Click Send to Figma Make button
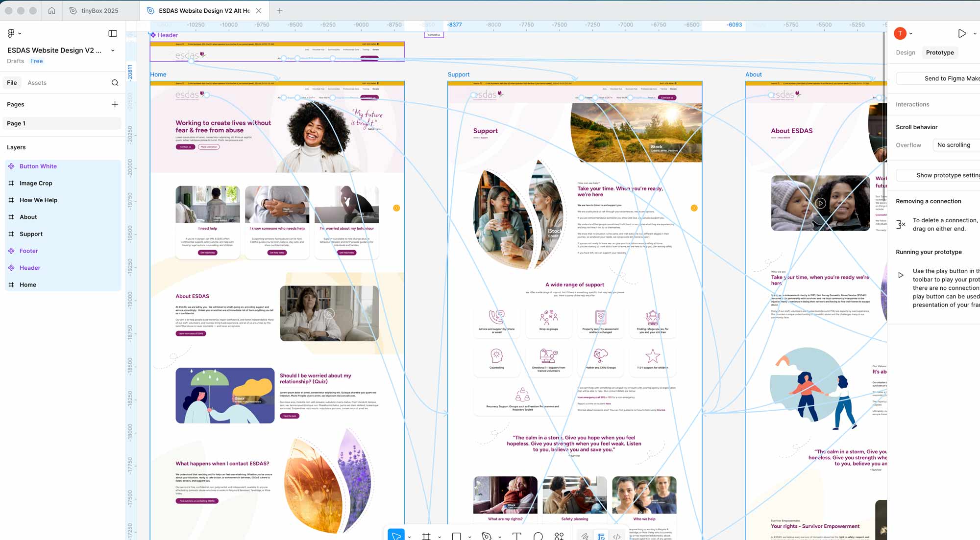 click(x=938, y=78)
